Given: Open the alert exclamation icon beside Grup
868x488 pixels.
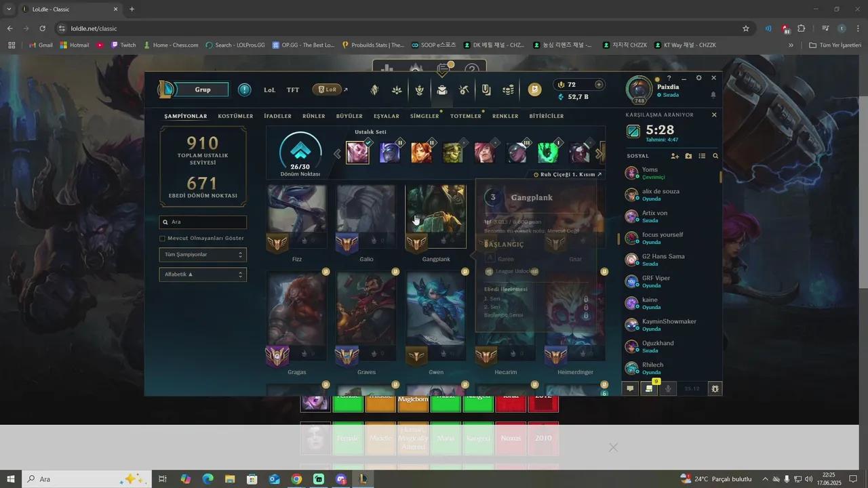Looking at the screenshot, I should pos(245,89).
